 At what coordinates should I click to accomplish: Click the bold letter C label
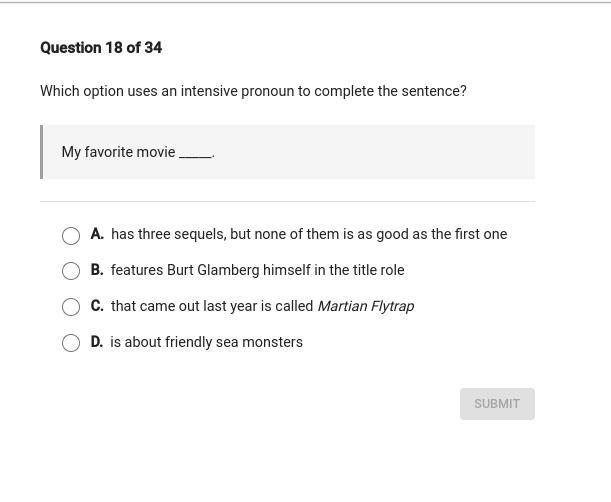(97, 306)
